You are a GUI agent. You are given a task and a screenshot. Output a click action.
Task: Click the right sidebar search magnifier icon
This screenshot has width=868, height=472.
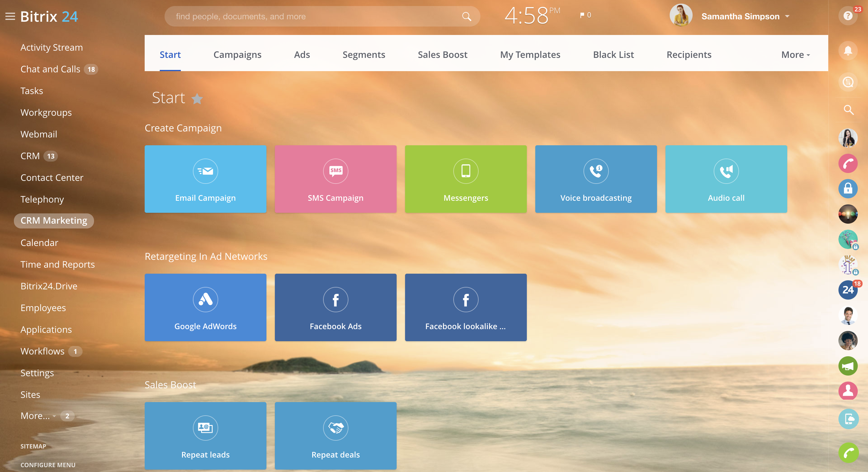pyautogui.click(x=848, y=110)
